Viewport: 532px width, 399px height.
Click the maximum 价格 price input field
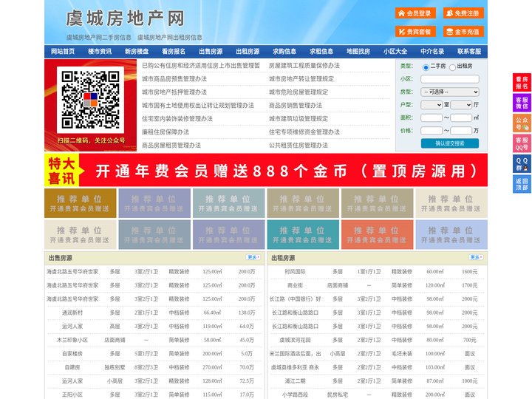pyautogui.click(x=461, y=131)
